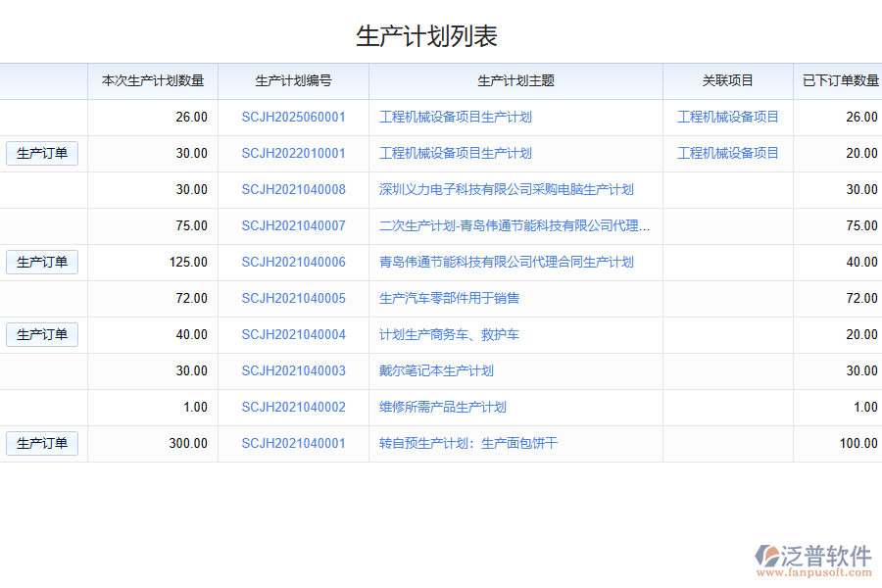Screen dimensions: 882x588
Task: Open 生产汽车零部件用于销售 plan link
Action: pos(449,299)
